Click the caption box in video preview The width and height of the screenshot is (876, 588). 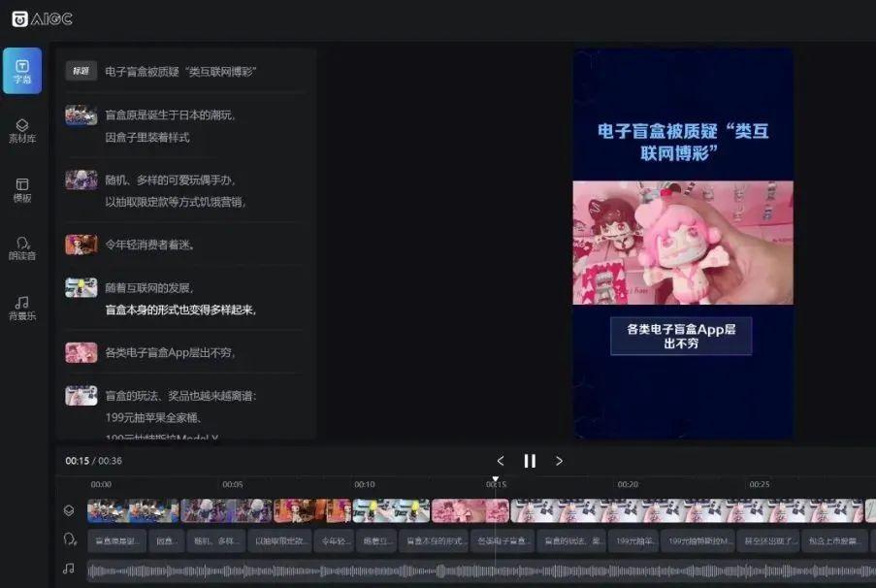tap(681, 336)
